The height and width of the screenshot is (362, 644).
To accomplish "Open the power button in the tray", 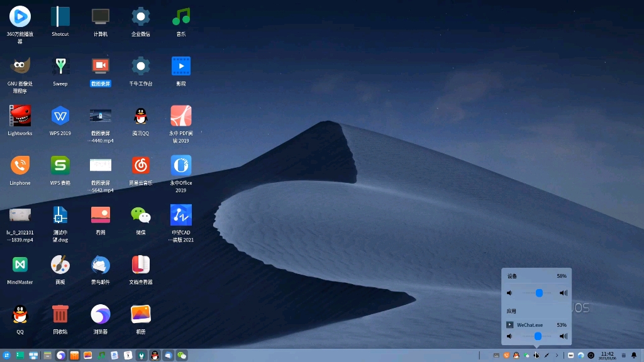I will [591, 356].
